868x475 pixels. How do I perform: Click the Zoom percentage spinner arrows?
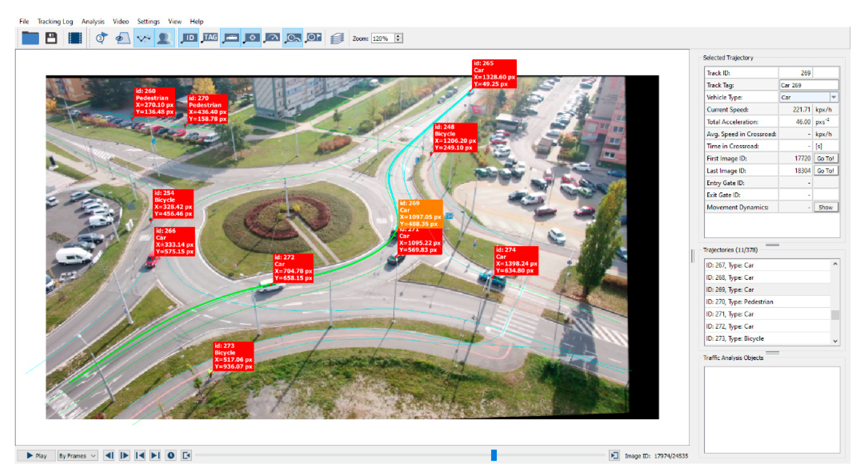tap(398, 38)
